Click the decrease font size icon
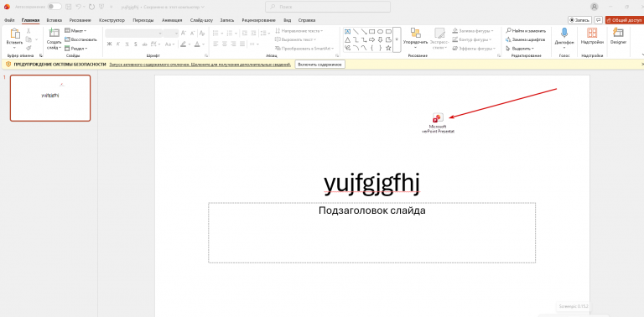Viewport: 644px width, 317px height. click(x=192, y=34)
